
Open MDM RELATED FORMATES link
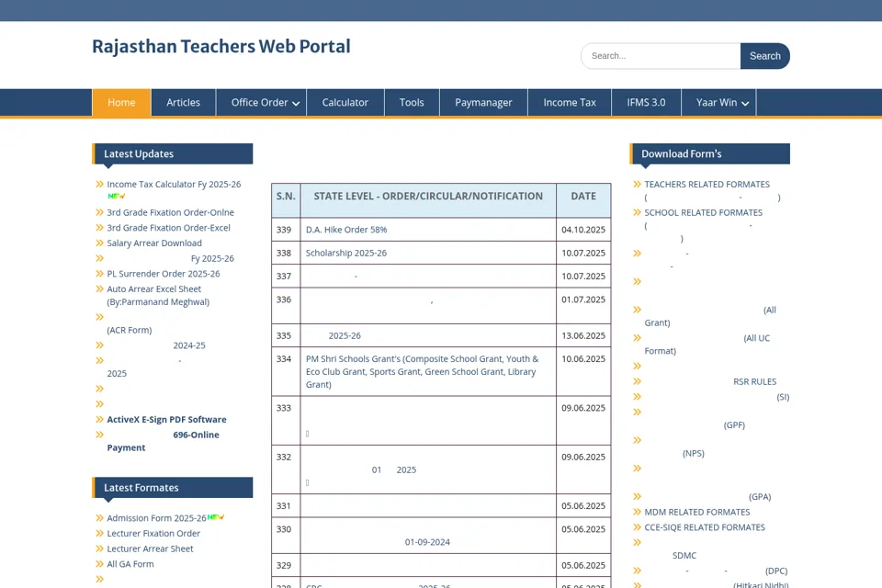697,512
